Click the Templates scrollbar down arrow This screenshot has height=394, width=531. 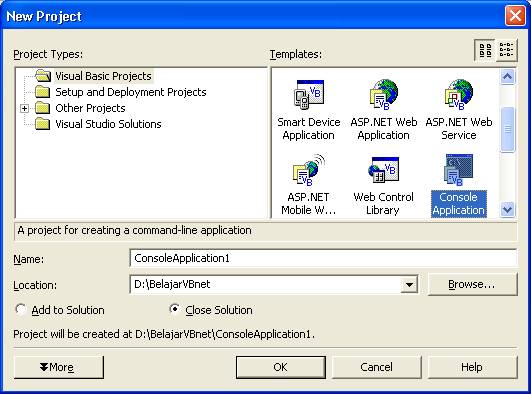[x=507, y=209]
